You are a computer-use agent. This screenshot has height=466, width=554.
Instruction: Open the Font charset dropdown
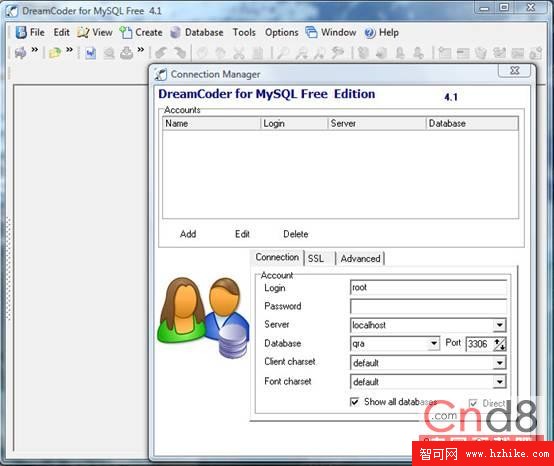[x=499, y=382]
